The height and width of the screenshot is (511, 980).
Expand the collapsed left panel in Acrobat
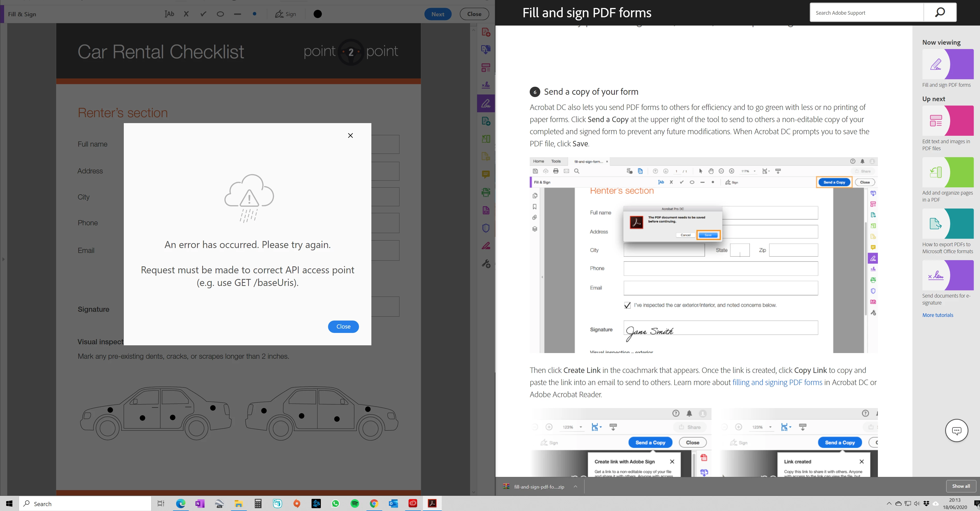point(3,259)
